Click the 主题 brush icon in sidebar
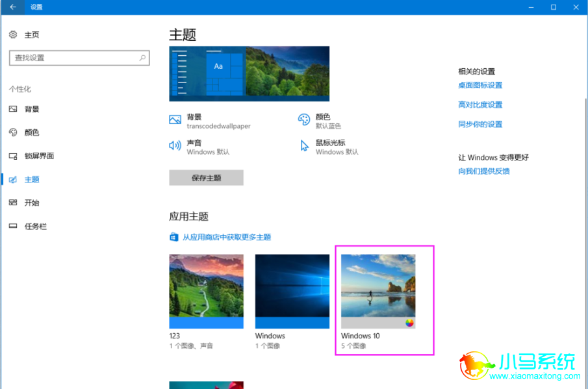This screenshot has height=389, width=588. 13,179
